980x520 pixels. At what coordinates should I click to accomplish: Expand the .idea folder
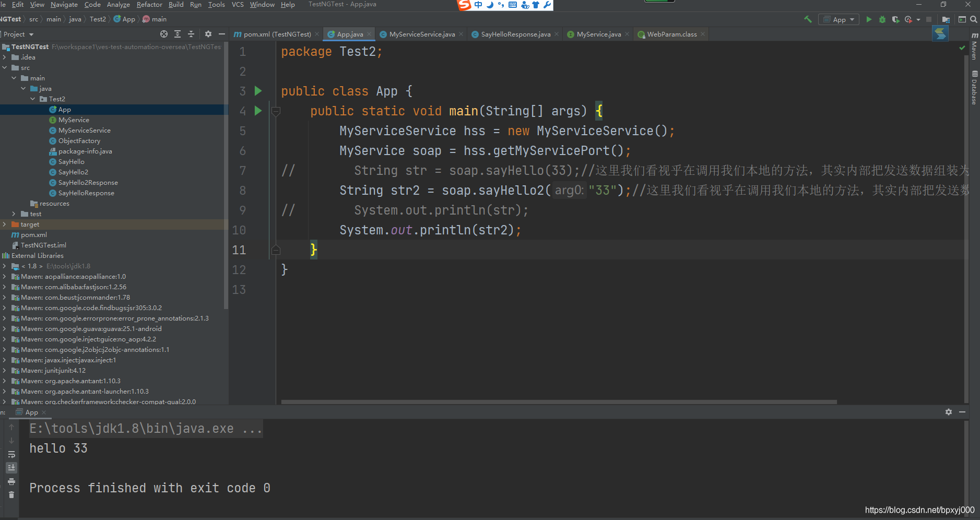(x=5, y=57)
